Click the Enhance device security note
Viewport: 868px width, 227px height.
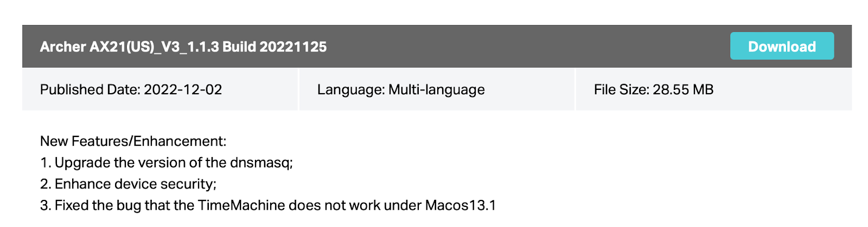[x=129, y=184]
